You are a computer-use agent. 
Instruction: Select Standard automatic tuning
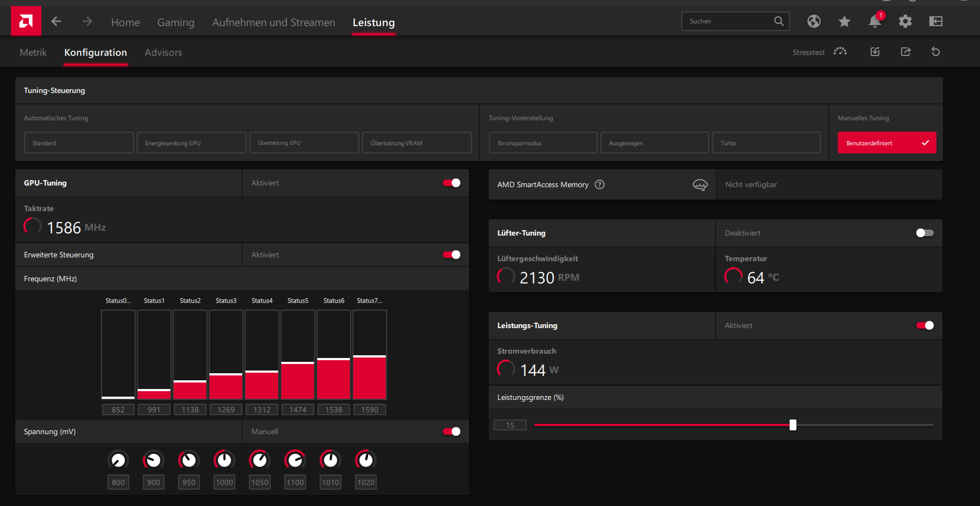[x=79, y=143]
